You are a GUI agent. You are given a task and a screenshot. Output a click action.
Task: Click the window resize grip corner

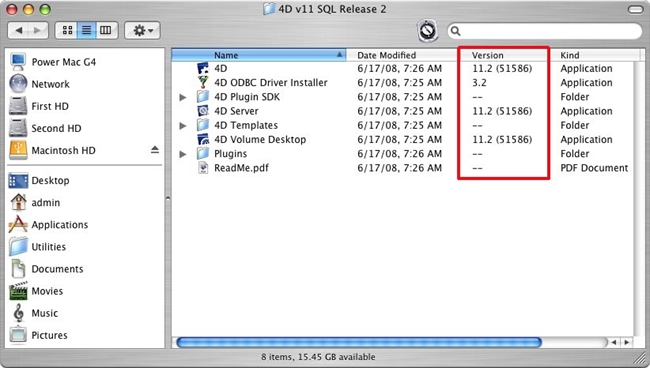(x=640, y=357)
